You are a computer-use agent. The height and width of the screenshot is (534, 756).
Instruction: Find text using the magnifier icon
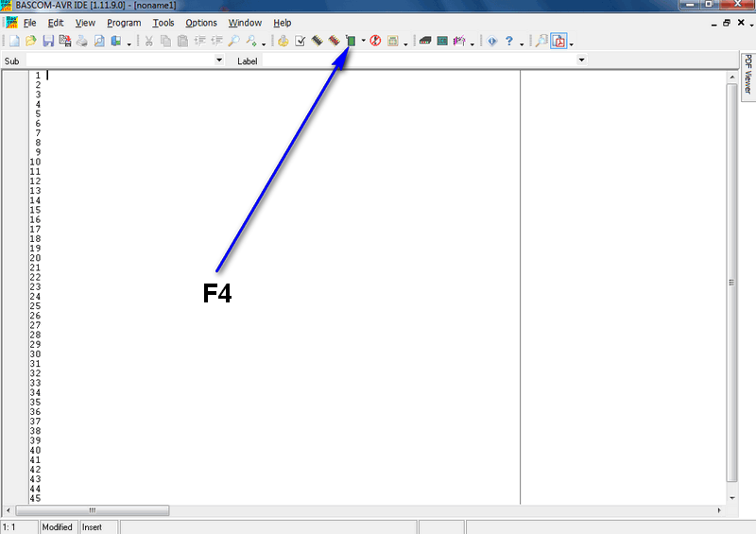tap(233, 41)
